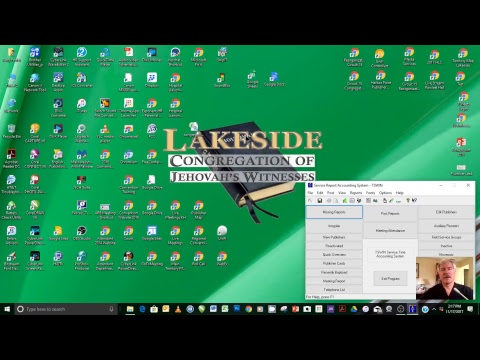480x360 pixels.
Task: Click the Meeting Report button
Action: coord(334,281)
